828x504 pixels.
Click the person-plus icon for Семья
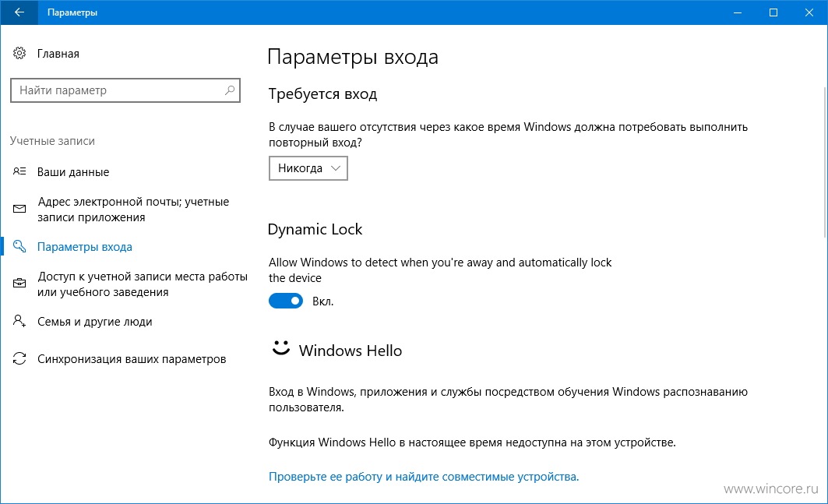(x=19, y=321)
